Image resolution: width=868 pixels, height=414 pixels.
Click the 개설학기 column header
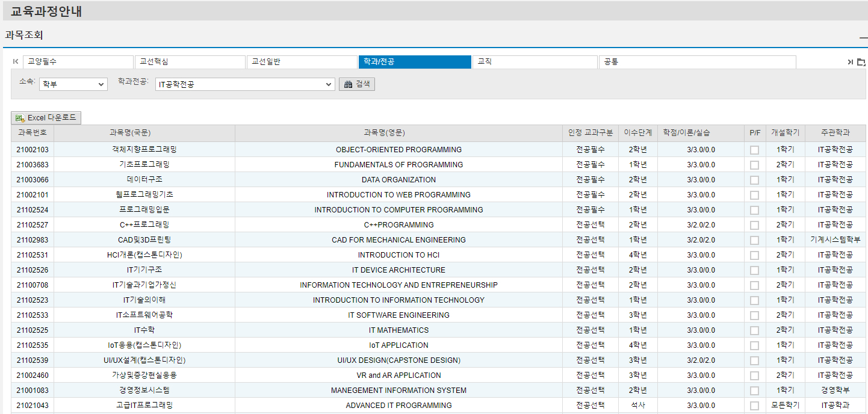pos(786,133)
